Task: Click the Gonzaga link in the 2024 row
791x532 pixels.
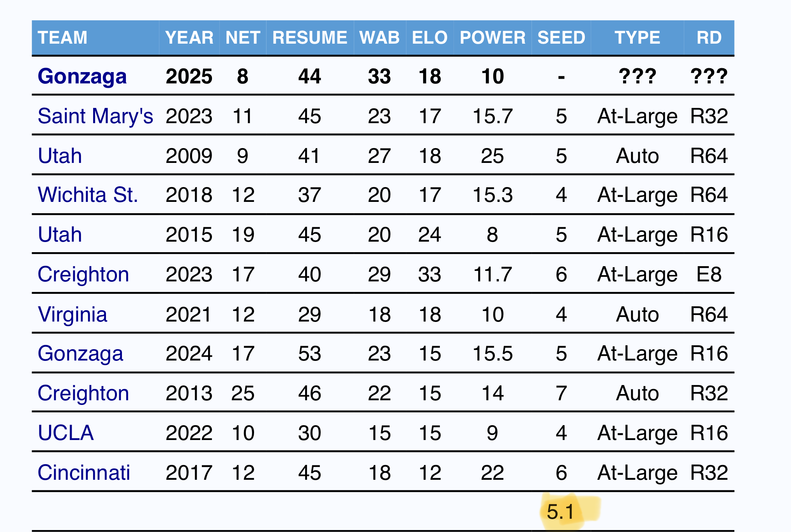Action: 80,354
